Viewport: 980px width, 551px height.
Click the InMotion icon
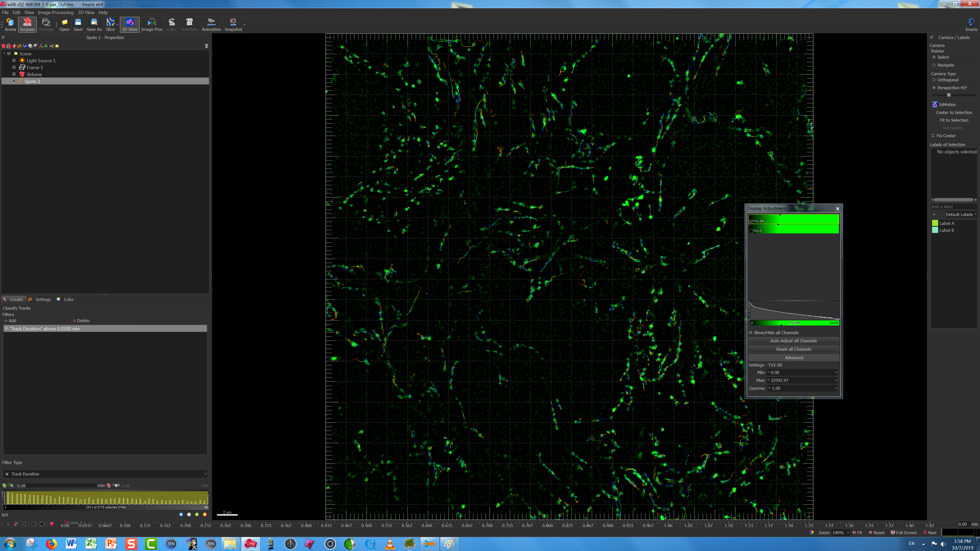[x=935, y=105]
